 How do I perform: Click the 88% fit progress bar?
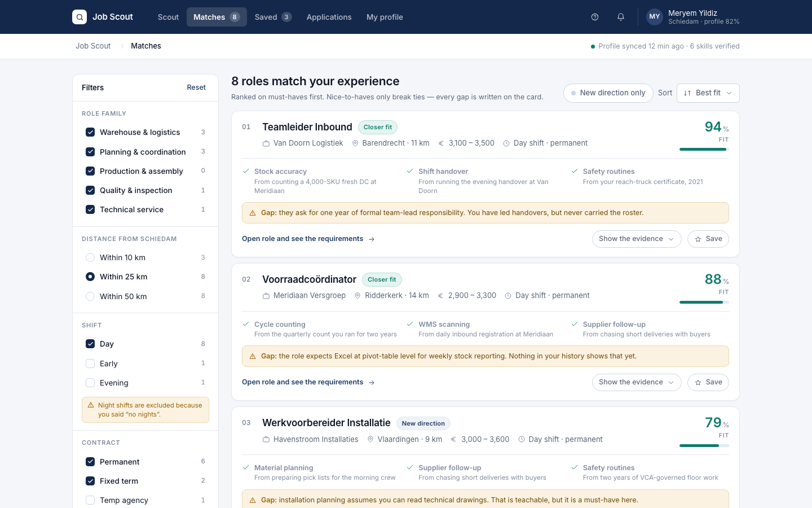coord(704,302)
